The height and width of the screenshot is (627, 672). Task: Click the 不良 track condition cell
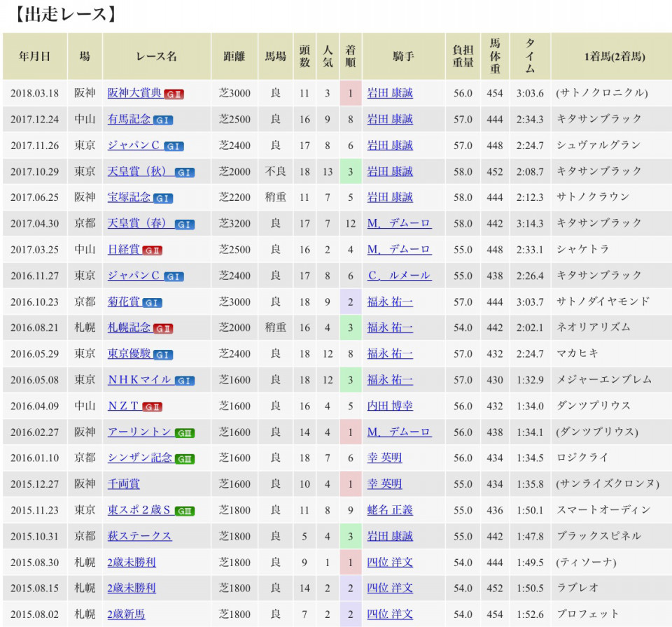tap(275, 171)
